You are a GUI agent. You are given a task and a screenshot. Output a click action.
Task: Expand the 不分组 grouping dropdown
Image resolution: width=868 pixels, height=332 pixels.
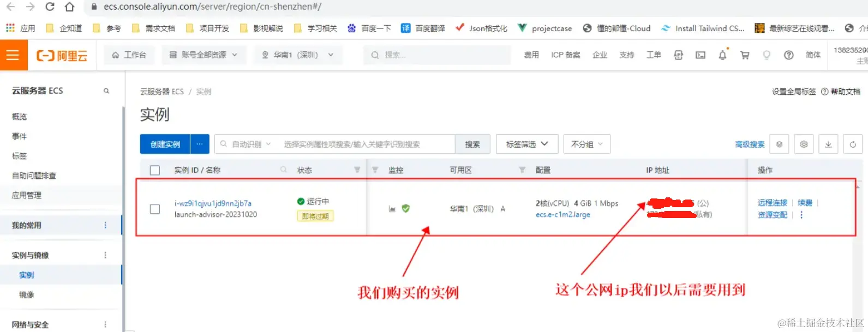(587, 144)
